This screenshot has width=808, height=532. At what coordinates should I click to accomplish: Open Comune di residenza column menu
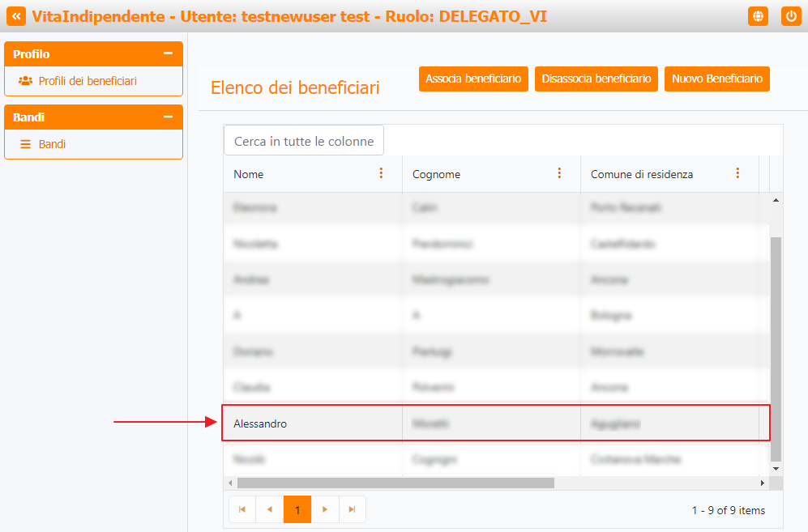coord(737,173)
